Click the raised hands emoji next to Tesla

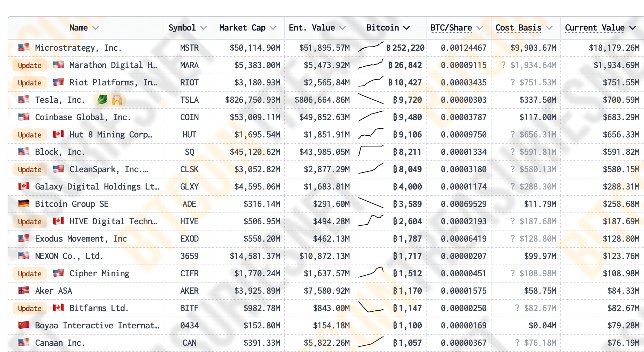117,100
